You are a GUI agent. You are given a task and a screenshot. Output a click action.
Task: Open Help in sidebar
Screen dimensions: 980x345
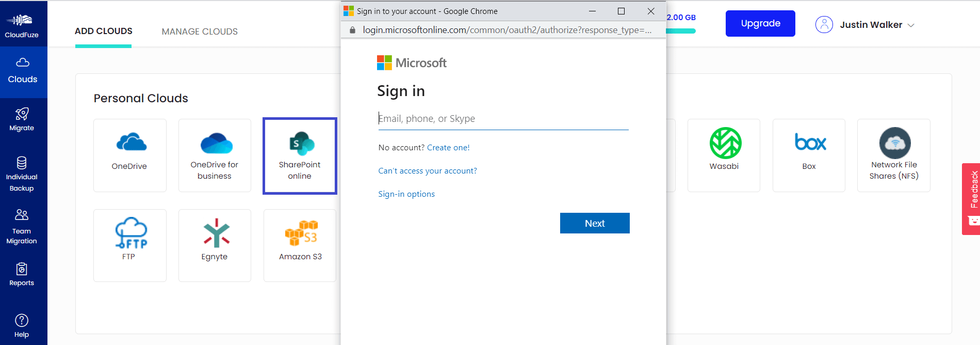pos(22,326)
